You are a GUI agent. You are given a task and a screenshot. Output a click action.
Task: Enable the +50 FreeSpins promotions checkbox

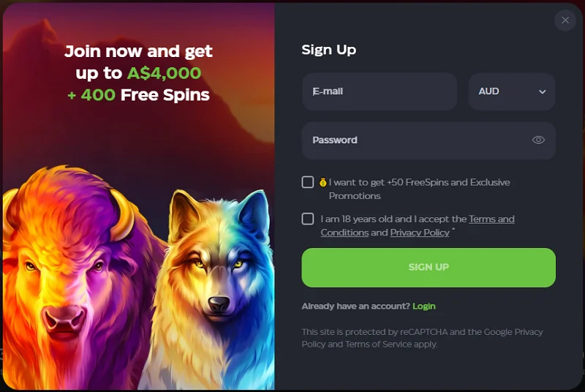307,182
